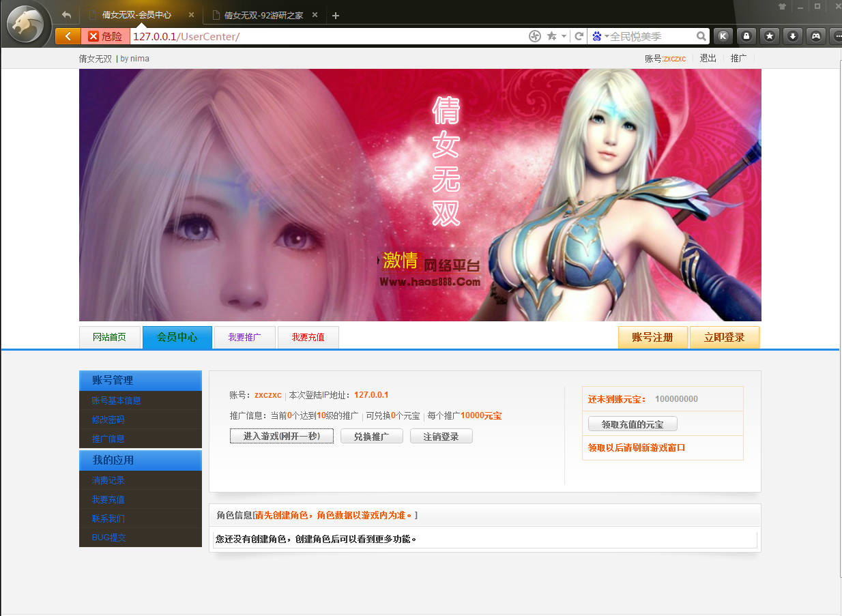Click the 推广 link in header
This screenshot has width=842, height=616.
coord(739,59)
